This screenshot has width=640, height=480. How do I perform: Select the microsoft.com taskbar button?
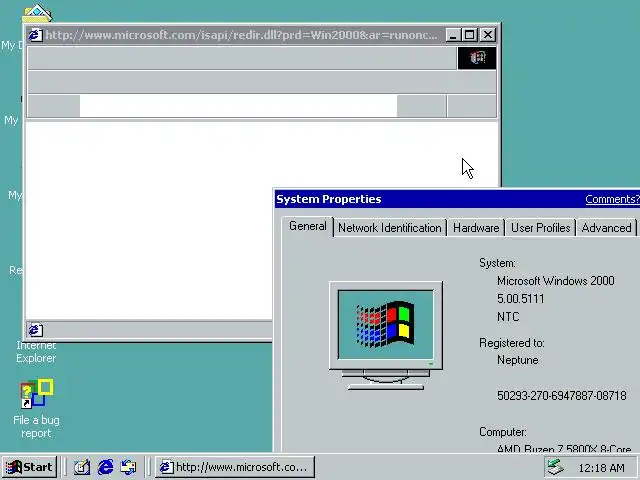coord(235,467)
